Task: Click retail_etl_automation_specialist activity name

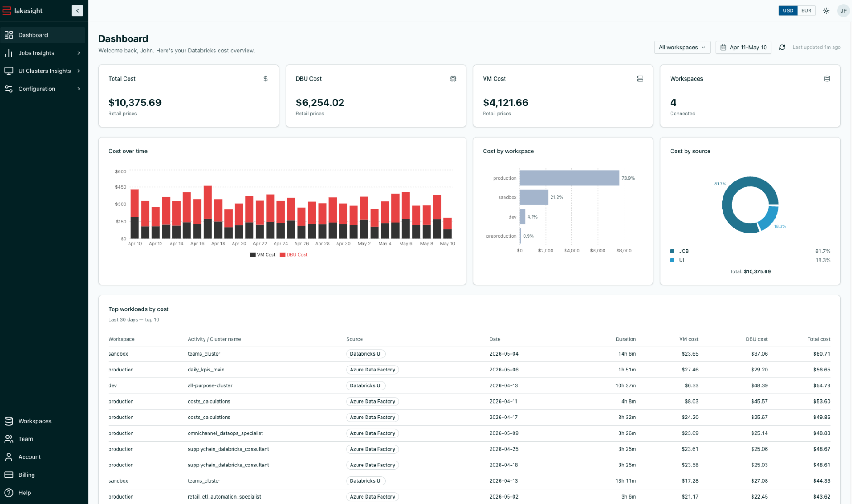Action: pyautogui.click(x=224, y=496)
